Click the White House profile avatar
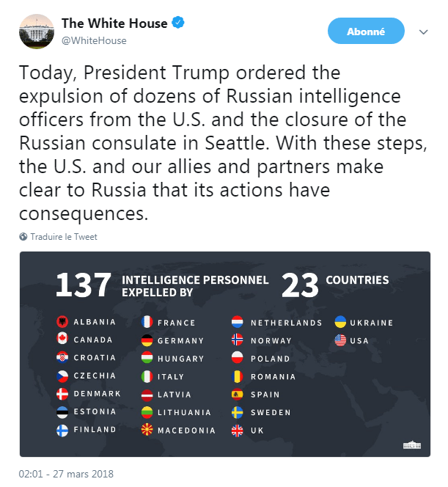Image resolution: width=448 pixels, height=487 pixels. click(x=35, y=32)
